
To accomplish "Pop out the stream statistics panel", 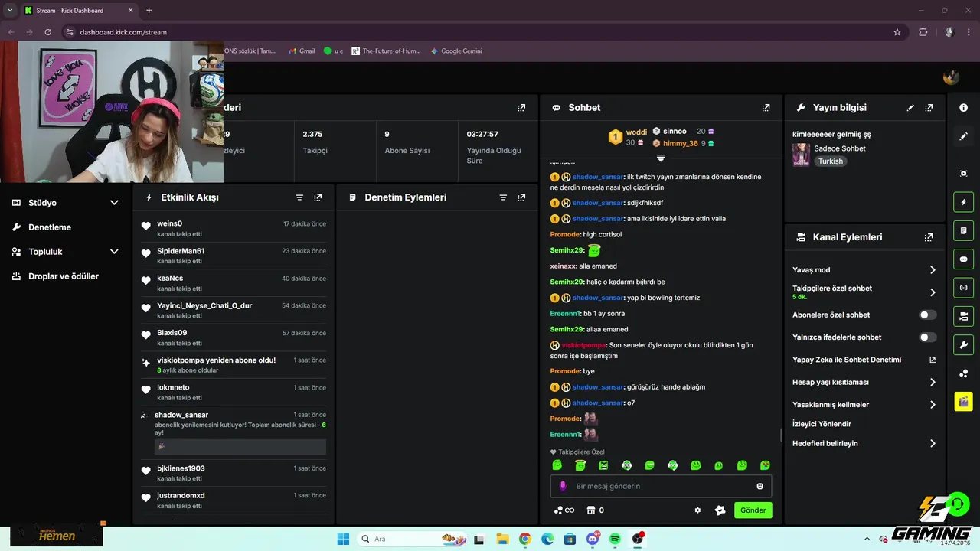I will pyautogui.click(x=521, y=108).
